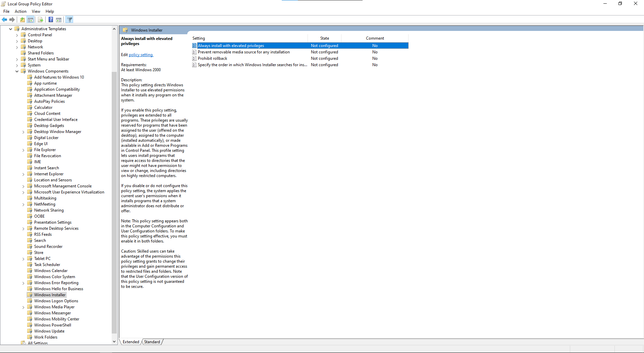Viewport: 644px width, 353px height.
Task: Sort by the Setting column header
Action: pos(249,38)
